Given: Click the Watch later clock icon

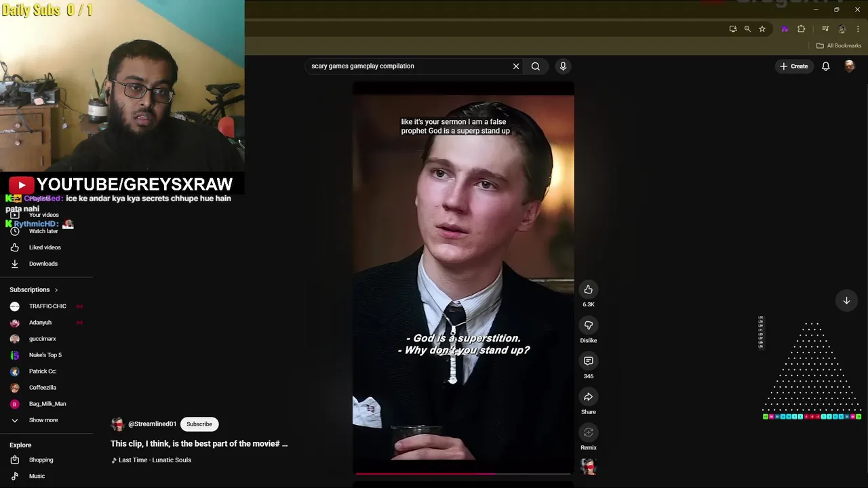Looking at the screenshot, I should 15,231.
